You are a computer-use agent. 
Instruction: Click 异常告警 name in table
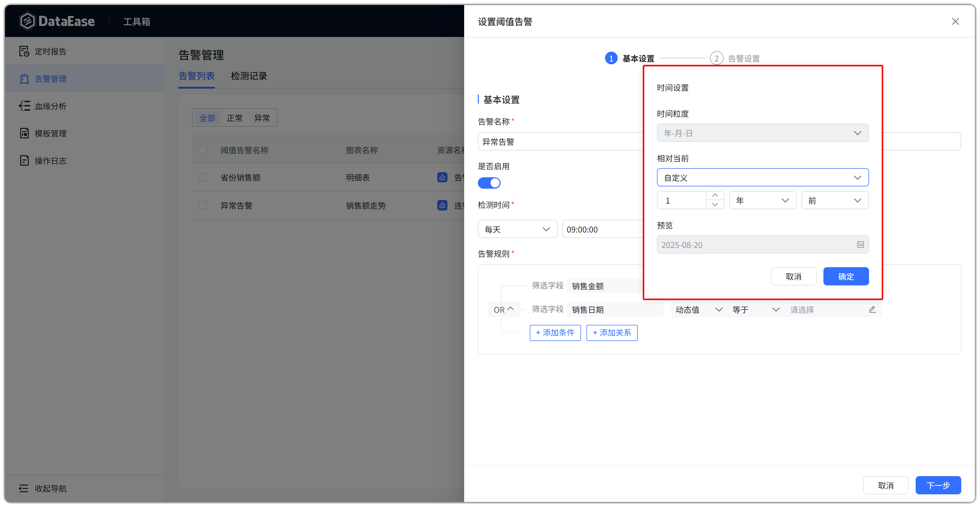tap(236, 205)
